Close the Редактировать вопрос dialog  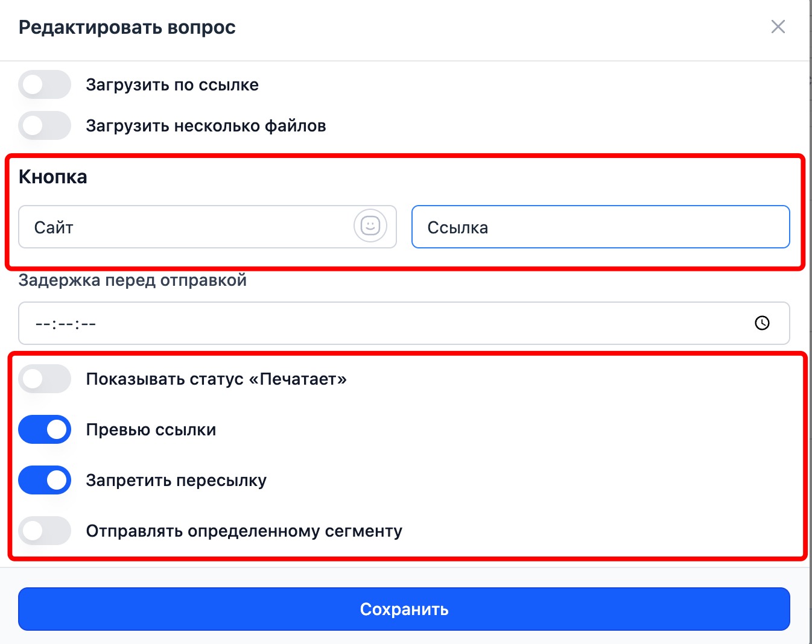(x=778, y=27)
